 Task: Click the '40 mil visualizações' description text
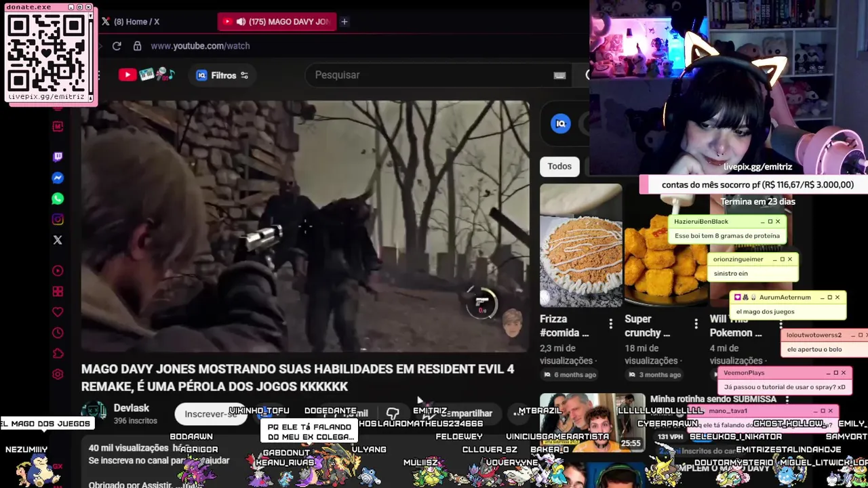tap(128, 448)
